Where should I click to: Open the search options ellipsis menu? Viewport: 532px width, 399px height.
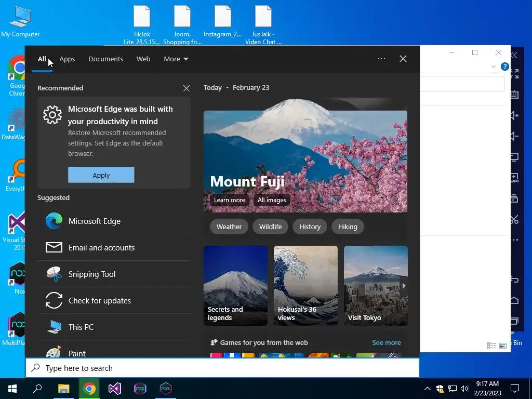click(x=381, y=59)
